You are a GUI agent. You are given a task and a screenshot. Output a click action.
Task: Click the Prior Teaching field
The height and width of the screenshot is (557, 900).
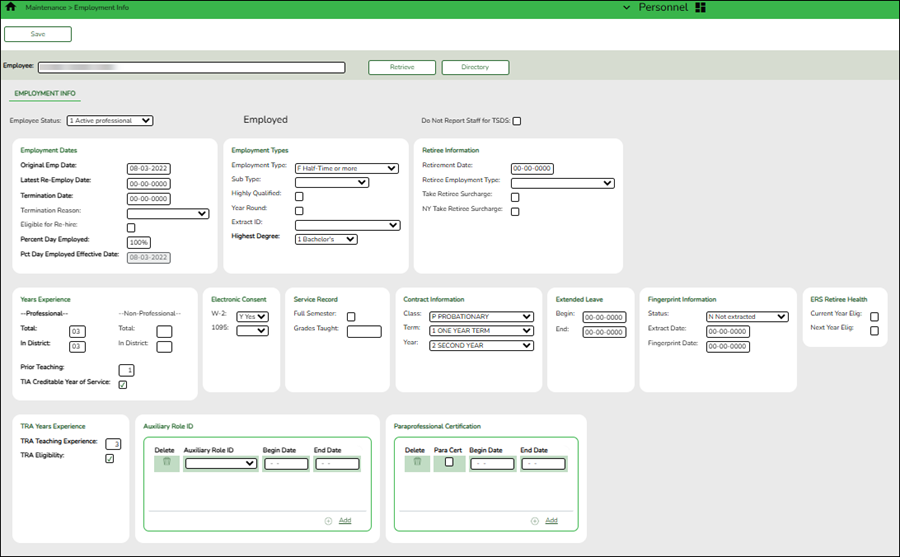click(126, 370)
